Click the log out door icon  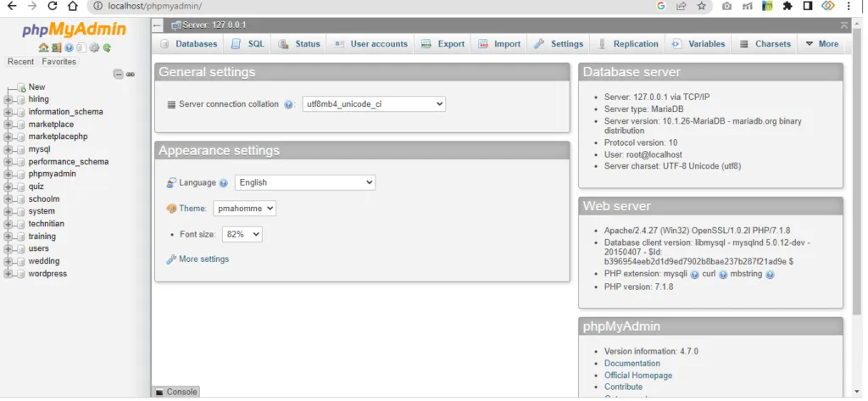click(57, 47)
